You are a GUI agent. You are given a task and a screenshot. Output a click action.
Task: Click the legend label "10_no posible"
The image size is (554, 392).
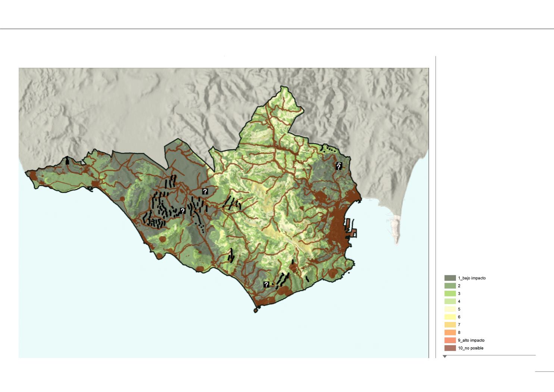coord(470,348)
